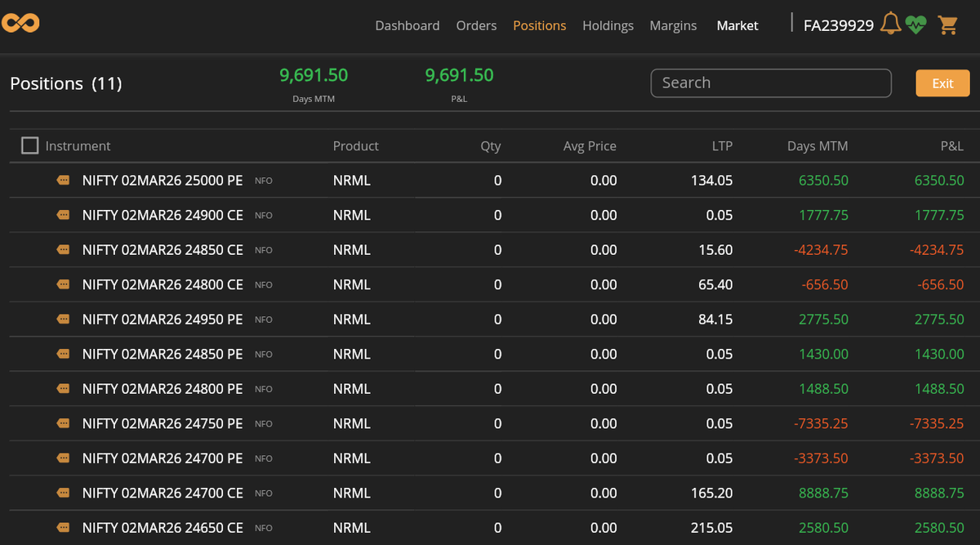Sort by the LTP column header

(722, 146)
